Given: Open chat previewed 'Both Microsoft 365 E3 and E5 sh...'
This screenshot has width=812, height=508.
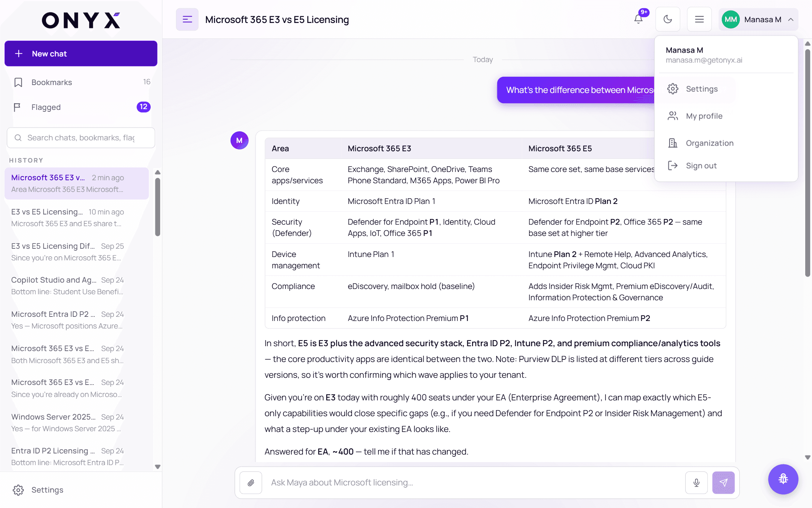Looking at the screenshot, I should (77, 354).
